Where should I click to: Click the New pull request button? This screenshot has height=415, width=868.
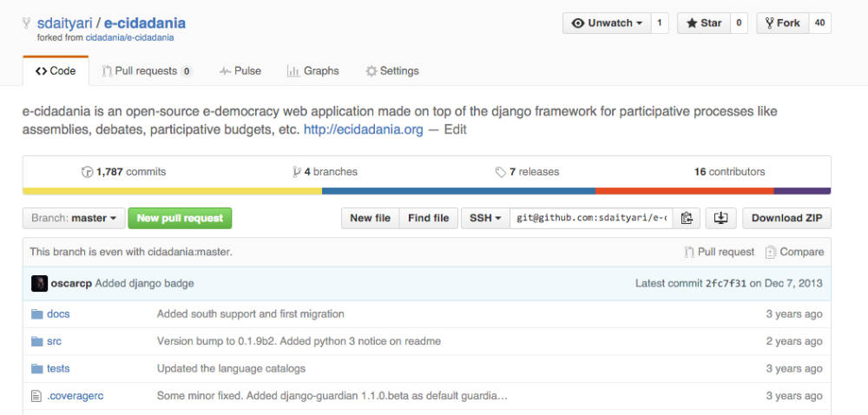tap(180, 218)
